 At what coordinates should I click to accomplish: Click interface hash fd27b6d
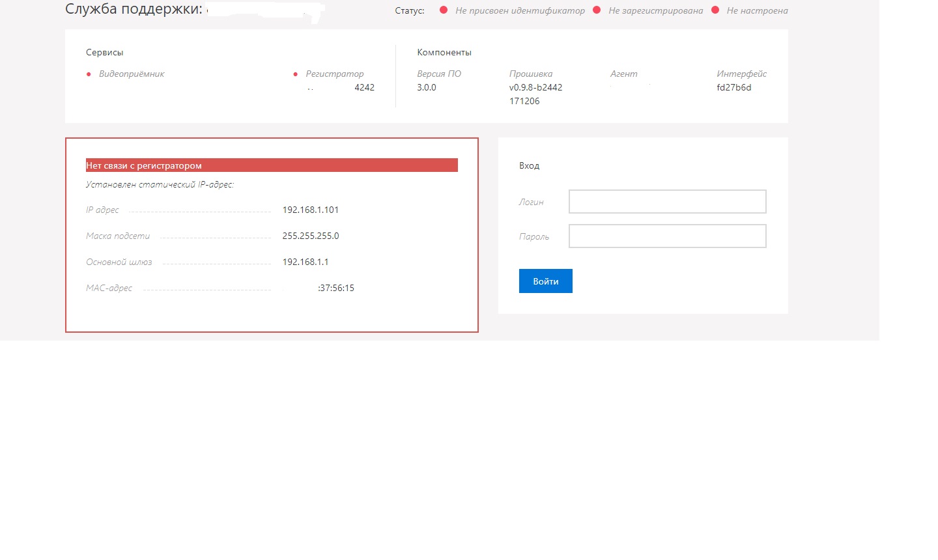(733, 87)
